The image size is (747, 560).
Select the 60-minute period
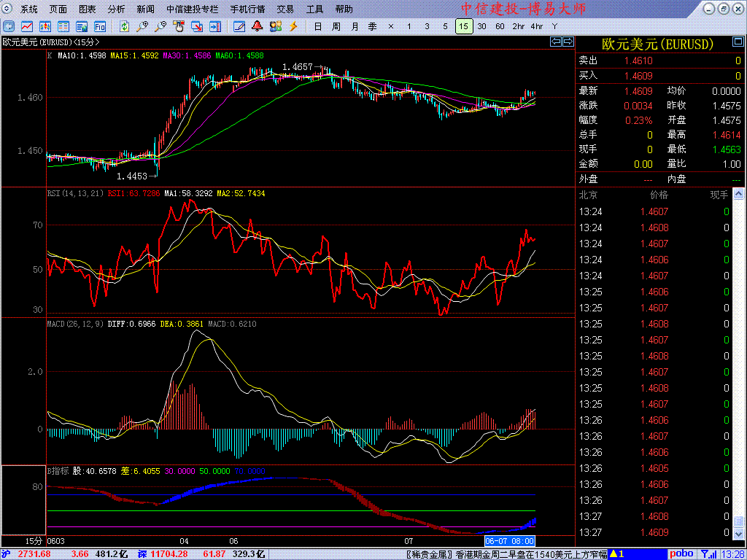(x=500, y=27)
